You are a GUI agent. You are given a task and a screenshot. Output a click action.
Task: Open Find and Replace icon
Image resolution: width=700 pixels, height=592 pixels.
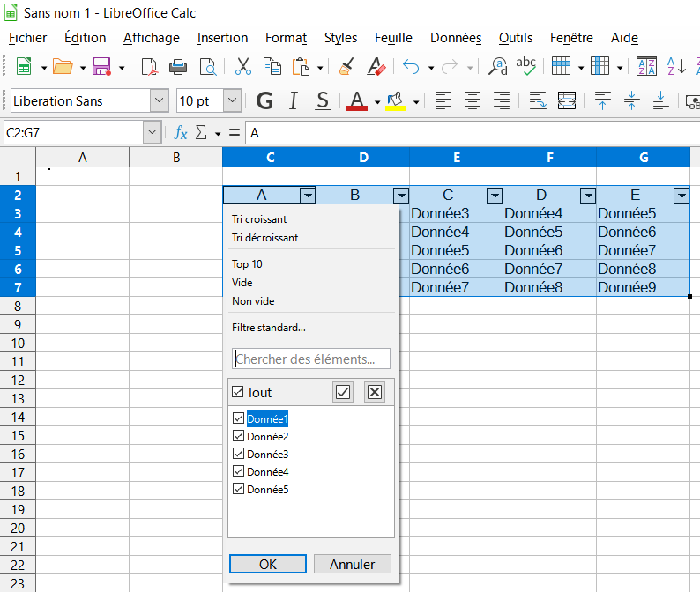(x=498, y=66)
